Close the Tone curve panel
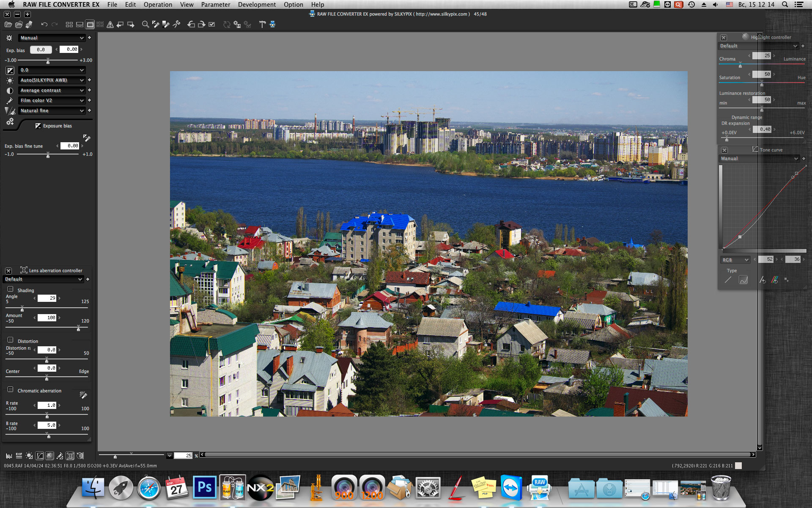 click(724, 150)
